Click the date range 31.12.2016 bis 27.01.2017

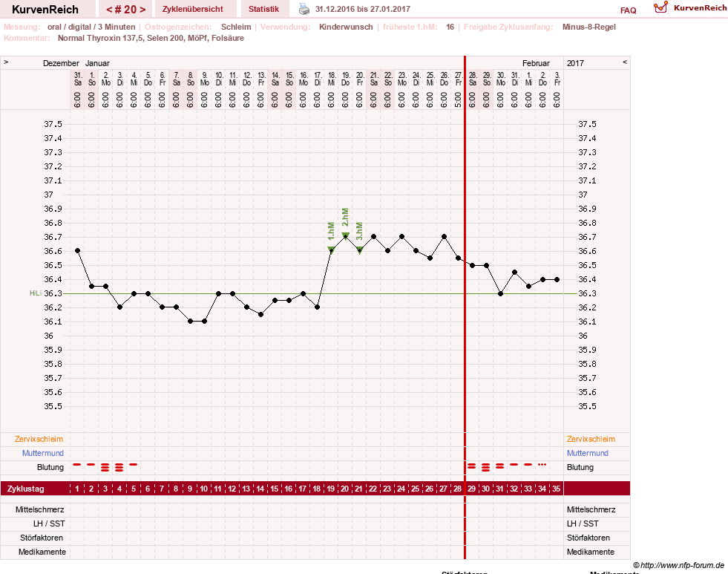coord(363,10)
